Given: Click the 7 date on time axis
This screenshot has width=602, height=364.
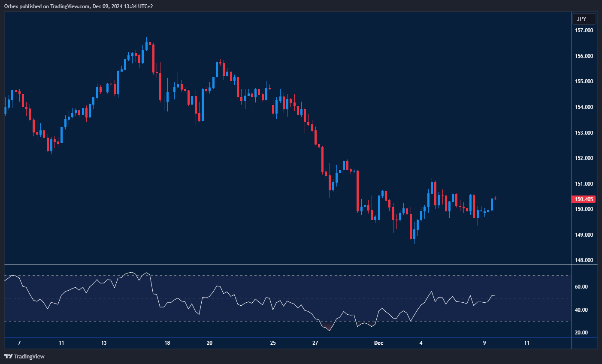Looking at the screenshot, I should (x=19, y=343).
